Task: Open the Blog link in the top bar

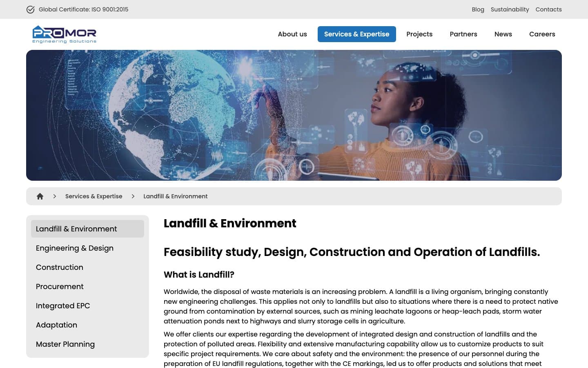Action: click(478, 9)
